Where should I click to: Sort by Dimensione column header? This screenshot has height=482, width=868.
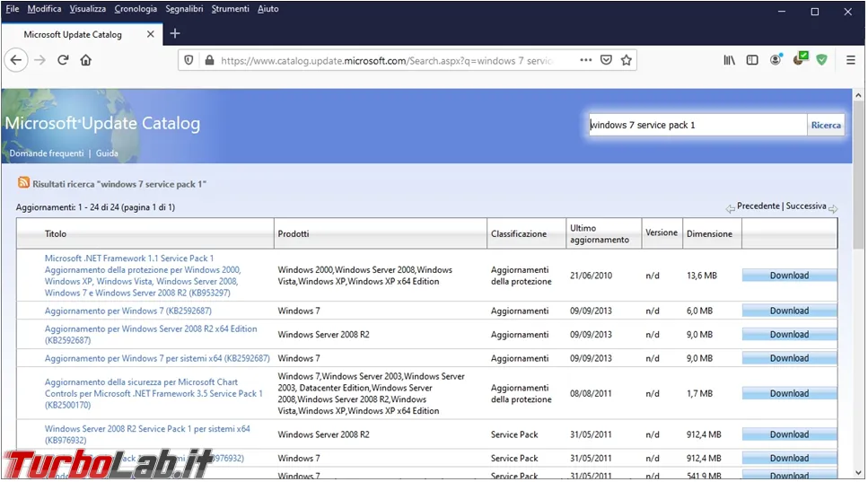coord(709,233)
